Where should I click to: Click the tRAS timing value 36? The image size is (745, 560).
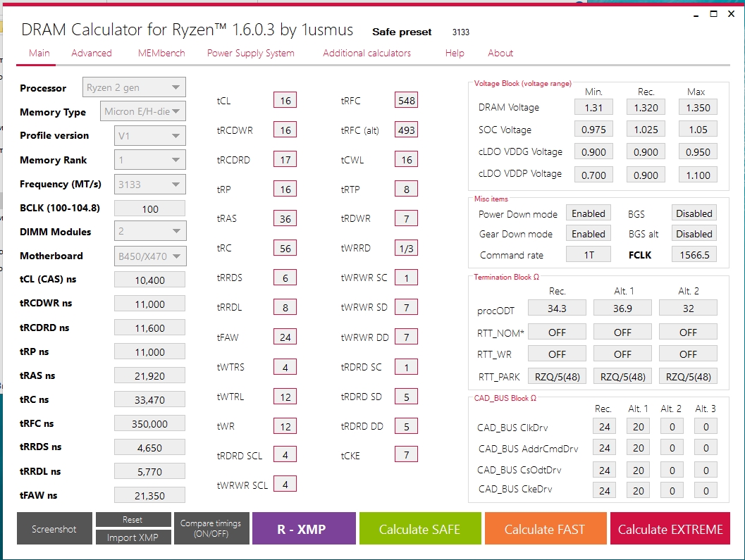285,218
